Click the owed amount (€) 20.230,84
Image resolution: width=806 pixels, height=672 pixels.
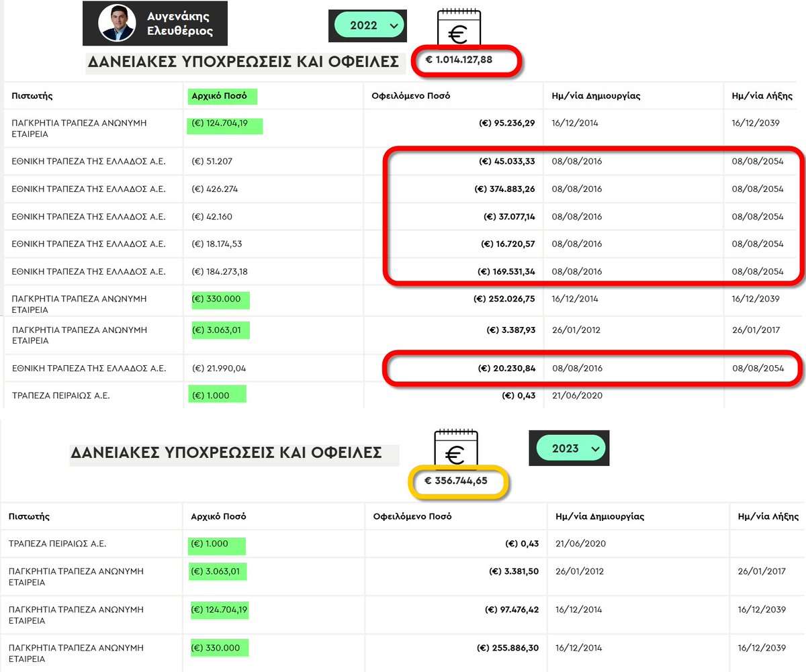(506, 369)
